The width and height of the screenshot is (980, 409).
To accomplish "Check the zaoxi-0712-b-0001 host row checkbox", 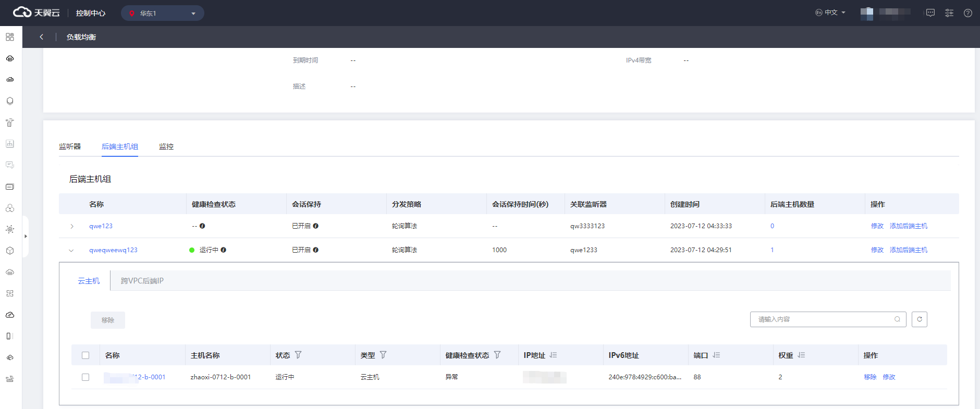I will [x=85, y=377].
